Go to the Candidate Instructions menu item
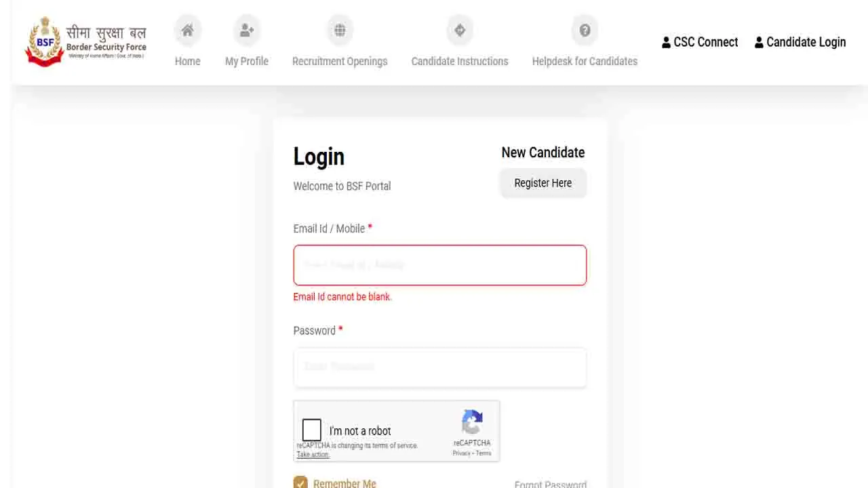The image size is (868, 488). click(x=460, y=61)
